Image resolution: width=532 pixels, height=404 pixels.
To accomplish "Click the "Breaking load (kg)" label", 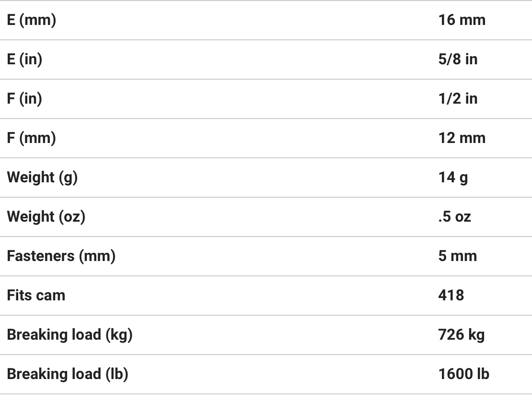I will (x=69, y=335).
